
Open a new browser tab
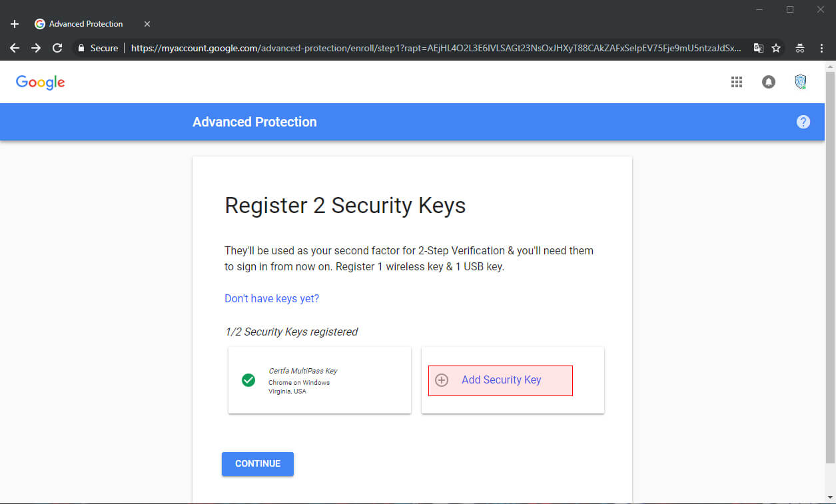click(14, 23)
